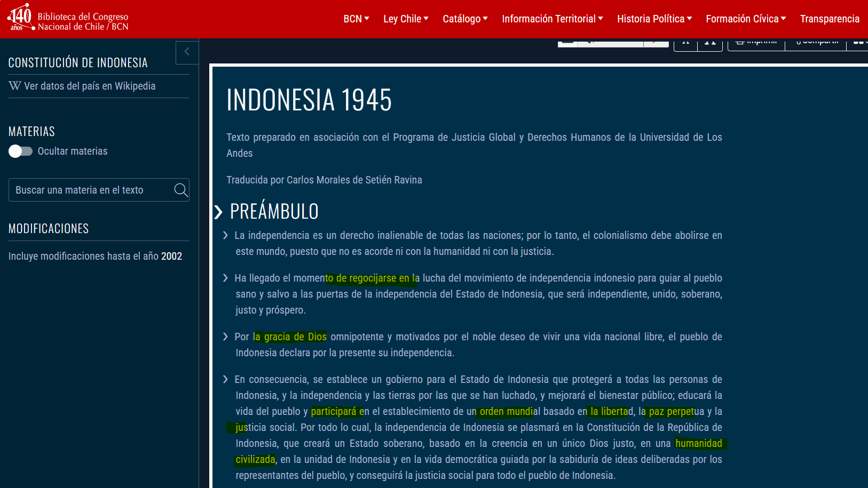Expand the paragraph starting 'Por la gracia'
The width and height of the screenshot is (868, 488).
click(225, 337)
